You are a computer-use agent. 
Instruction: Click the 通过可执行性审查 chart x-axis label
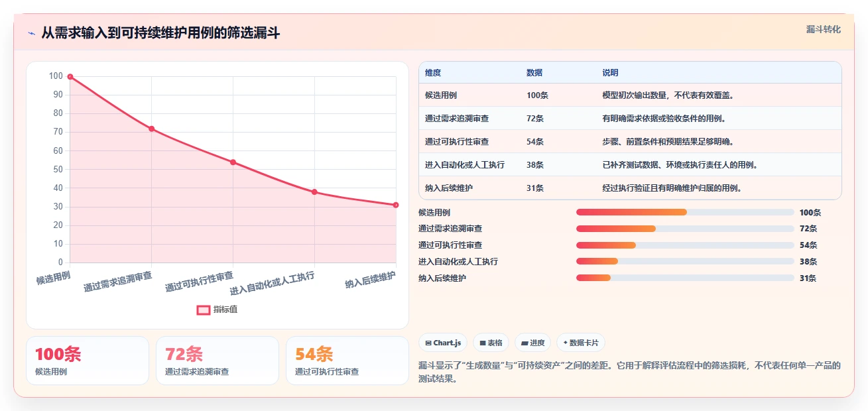(x=200, y=281)
